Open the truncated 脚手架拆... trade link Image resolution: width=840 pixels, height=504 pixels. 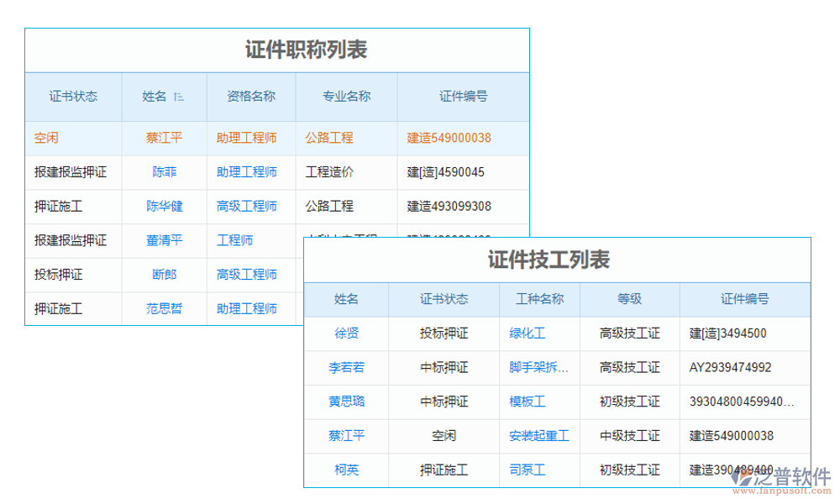tap(538, 368)
